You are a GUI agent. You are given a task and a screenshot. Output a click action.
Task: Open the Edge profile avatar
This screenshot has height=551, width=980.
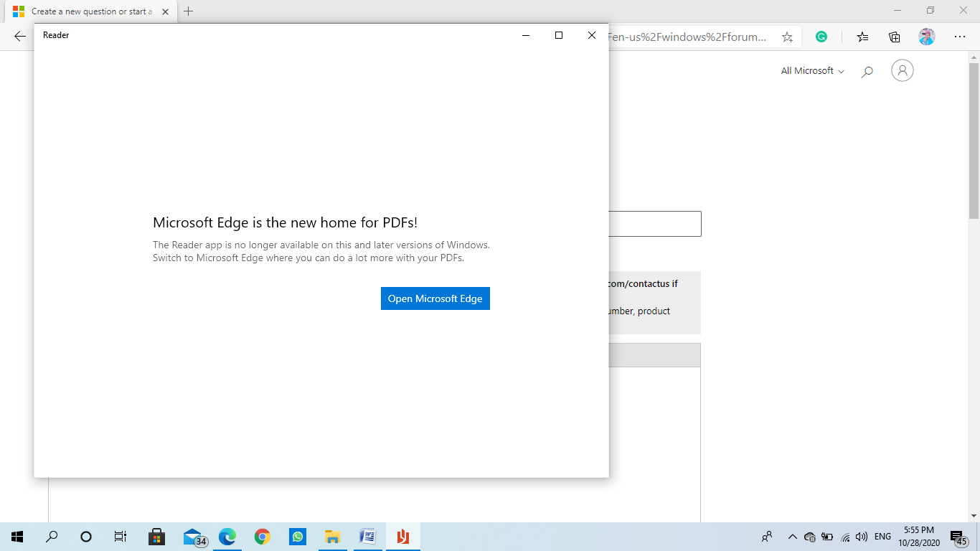927,37
